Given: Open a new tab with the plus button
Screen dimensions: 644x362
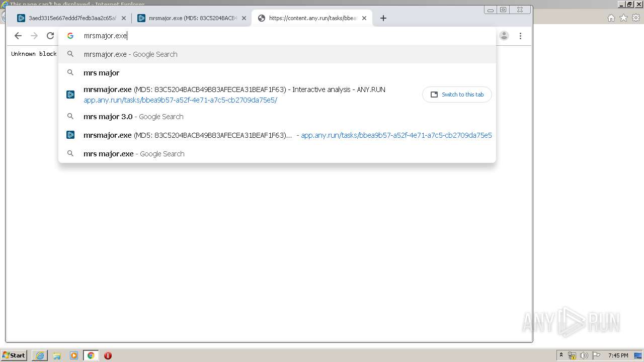Looking at the screenshot, I should [x=383, y=18].
